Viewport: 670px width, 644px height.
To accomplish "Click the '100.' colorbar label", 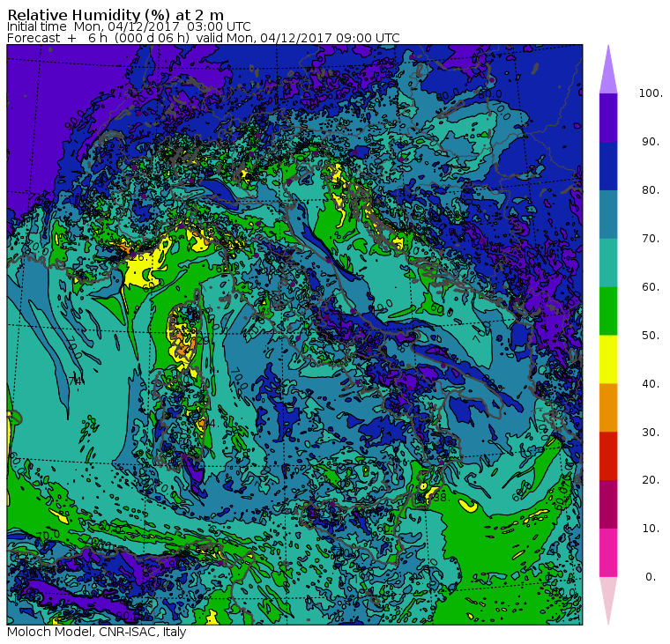I will coord(651,93).
